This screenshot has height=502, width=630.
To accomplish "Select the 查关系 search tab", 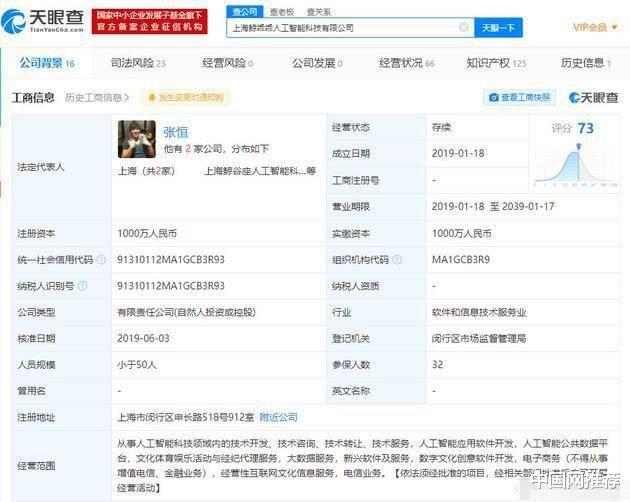I will tap(319, 12).
